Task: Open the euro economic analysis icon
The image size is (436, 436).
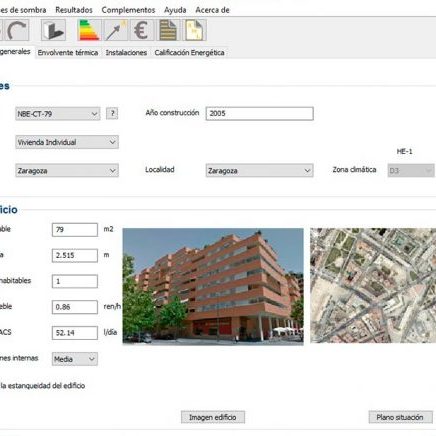Action: click(141, 30)
